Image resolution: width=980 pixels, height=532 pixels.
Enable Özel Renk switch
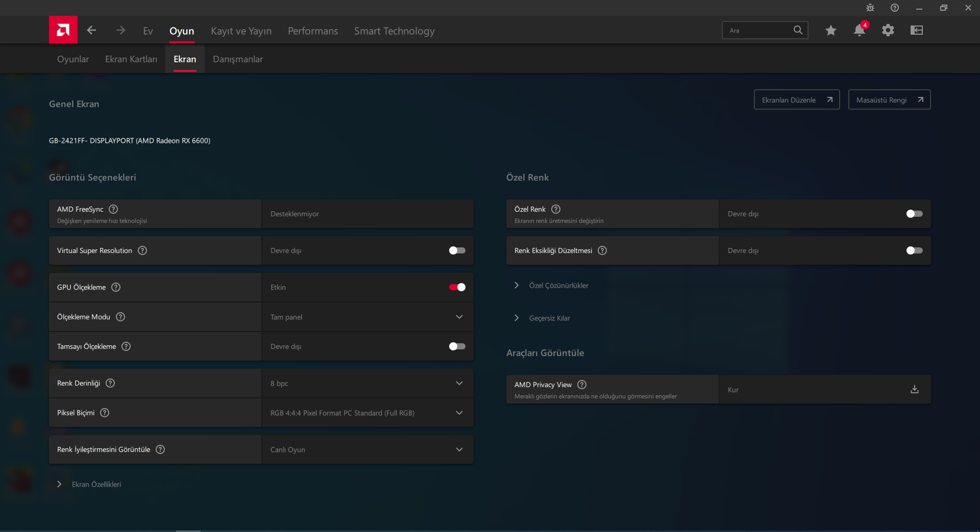[914, 214]
